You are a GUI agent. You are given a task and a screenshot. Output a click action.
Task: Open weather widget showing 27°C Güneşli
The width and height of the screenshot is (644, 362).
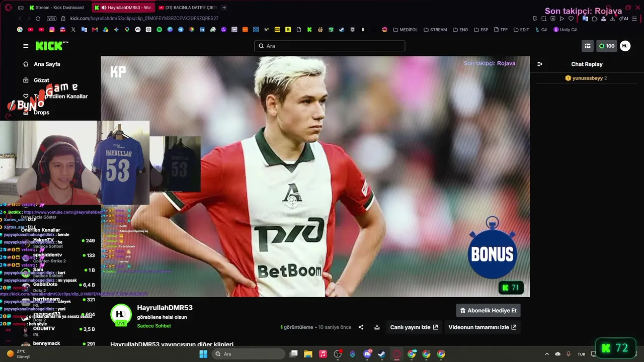(x=19, y=354)
